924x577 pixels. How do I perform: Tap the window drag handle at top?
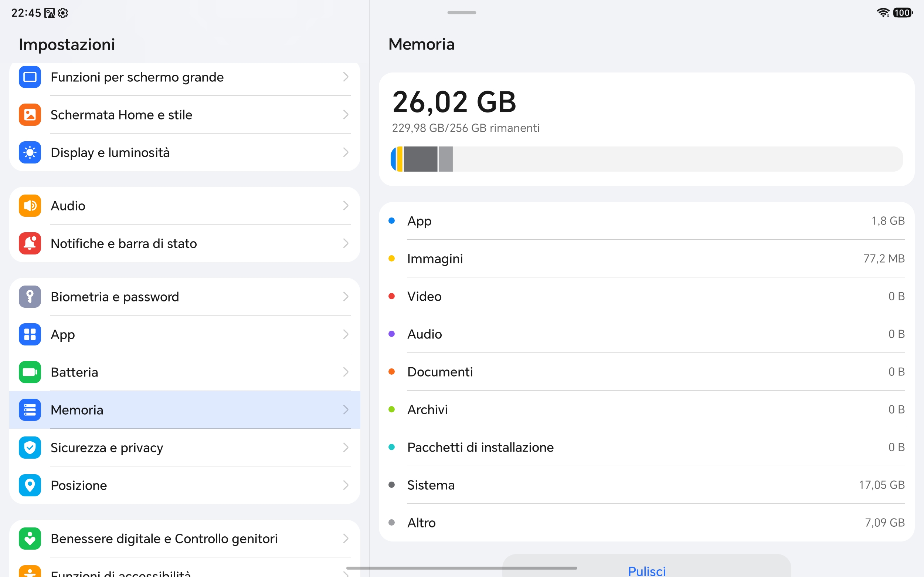click(461, 13)
